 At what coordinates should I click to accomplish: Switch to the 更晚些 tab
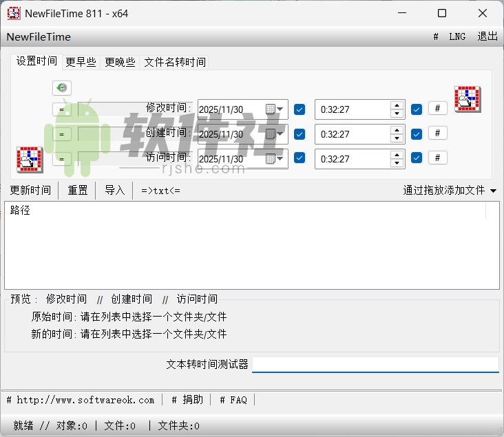pyautogui.click(x=120, y=62)
